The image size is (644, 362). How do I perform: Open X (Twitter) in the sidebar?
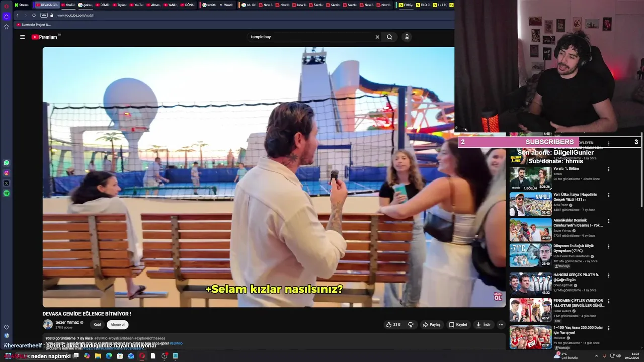point(6,183)
